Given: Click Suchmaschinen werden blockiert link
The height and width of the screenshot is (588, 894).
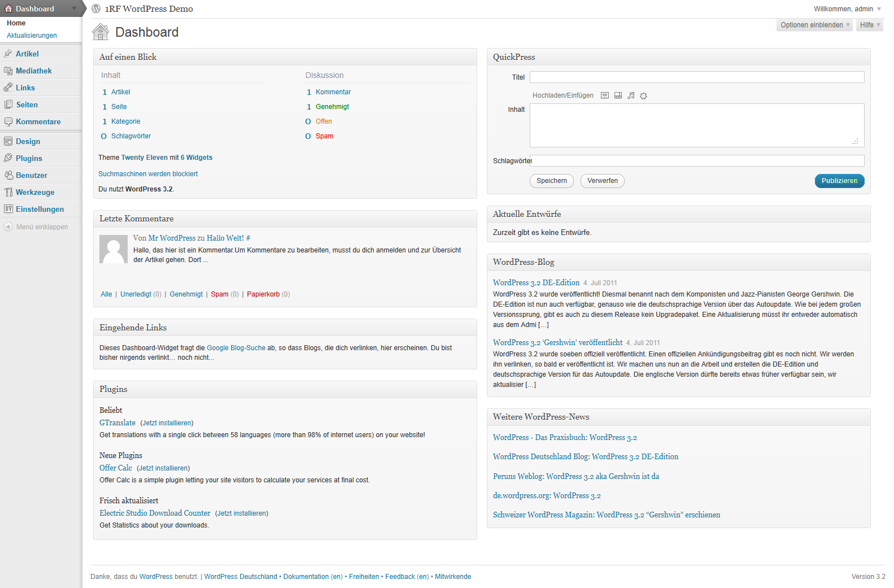Looking at the screenshot, I should click(x=148, y=174).
